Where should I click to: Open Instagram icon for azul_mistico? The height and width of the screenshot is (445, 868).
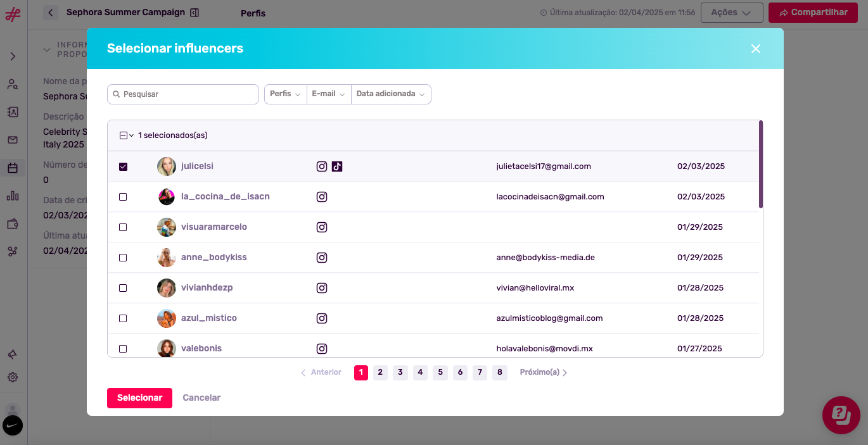322,318
